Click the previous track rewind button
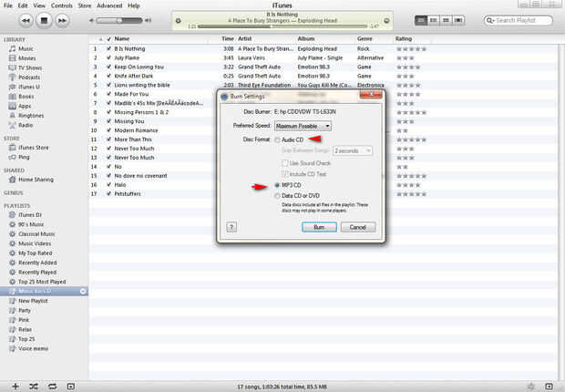 click(x=26, y=21)
